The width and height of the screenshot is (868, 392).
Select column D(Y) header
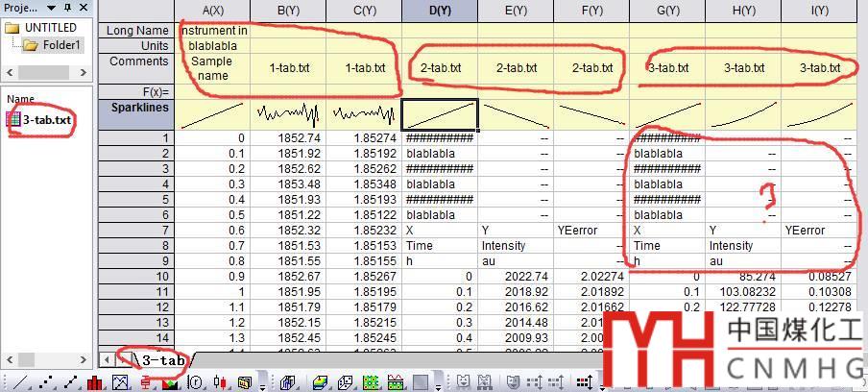click(x=437, y=10)
